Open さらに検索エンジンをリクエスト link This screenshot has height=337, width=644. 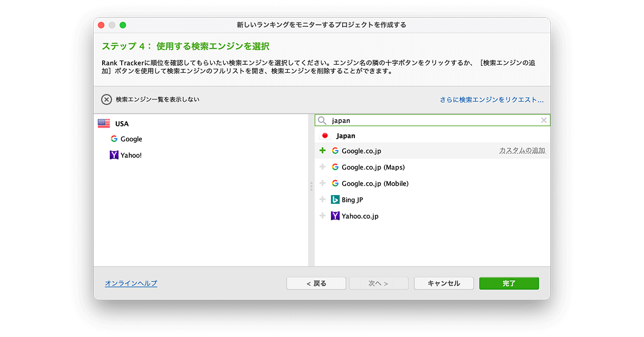click(492, 100)
